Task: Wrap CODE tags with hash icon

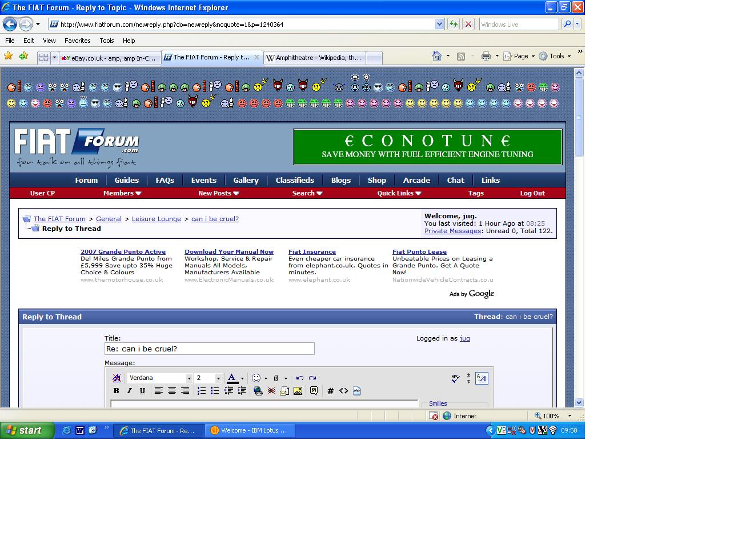Action: point(330,391)
